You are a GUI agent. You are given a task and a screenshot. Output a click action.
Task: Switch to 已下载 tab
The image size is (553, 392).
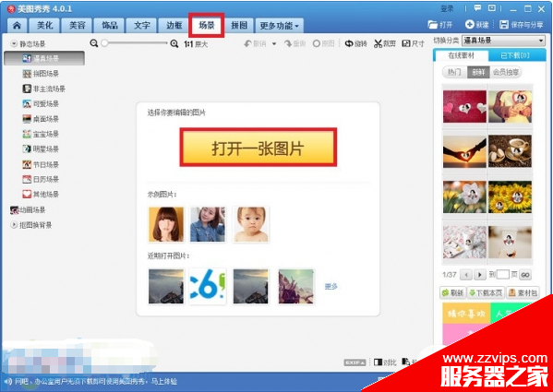point(515,55)
